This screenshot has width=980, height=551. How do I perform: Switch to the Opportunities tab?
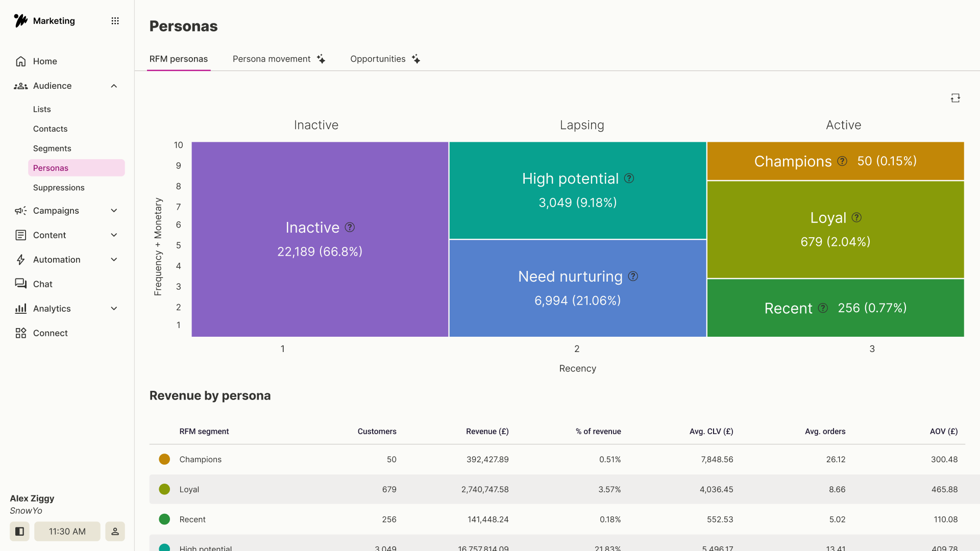pos(385,59)
